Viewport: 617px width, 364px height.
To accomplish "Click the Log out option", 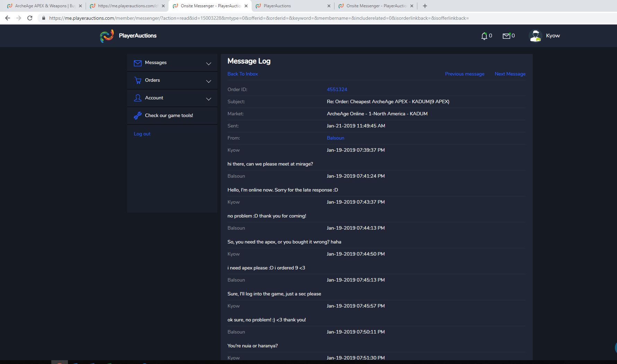I will (142, 134).
